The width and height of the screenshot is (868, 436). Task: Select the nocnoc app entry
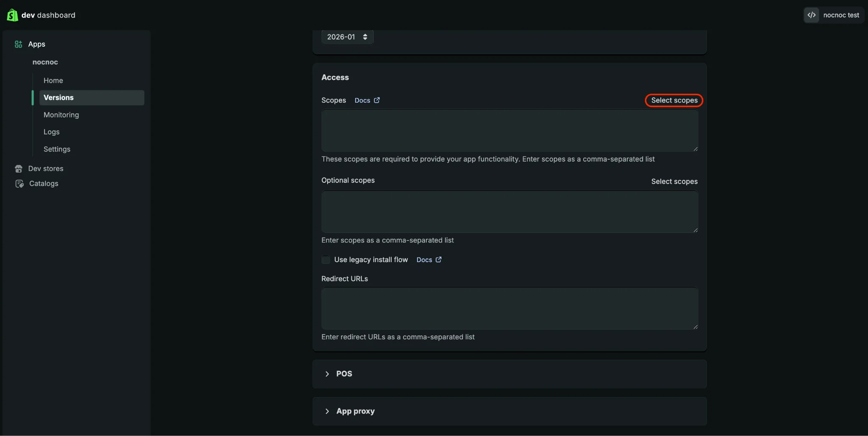[x=45, y=62]
